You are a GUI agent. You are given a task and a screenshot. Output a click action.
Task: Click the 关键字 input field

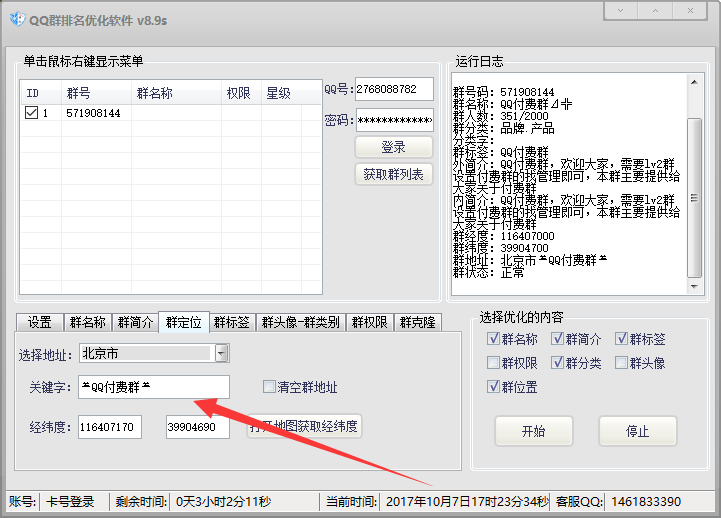[154, 387]
